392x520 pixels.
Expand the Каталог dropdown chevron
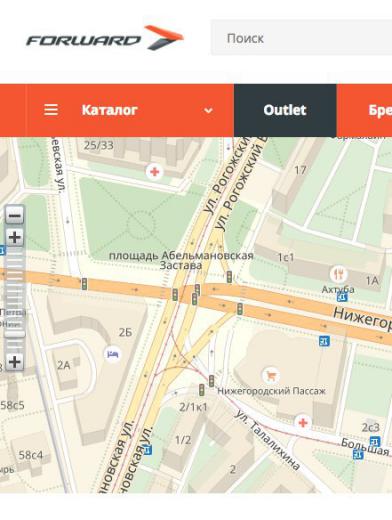tap(208, 110)
